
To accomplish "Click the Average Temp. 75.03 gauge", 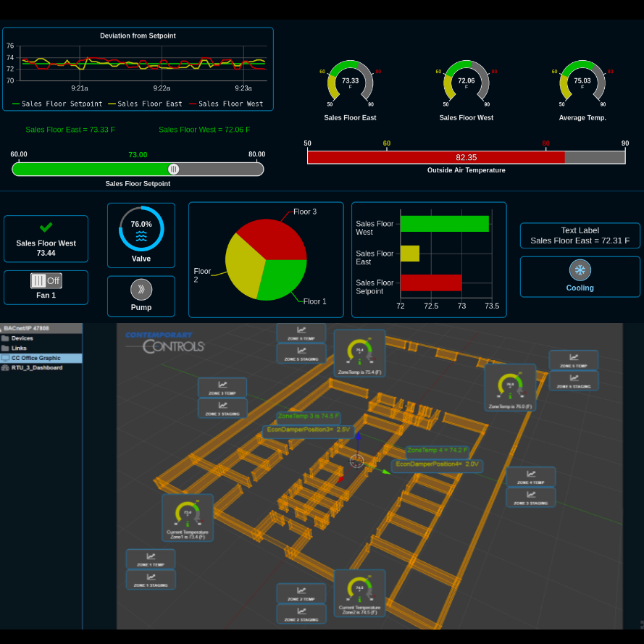I will [x=582, y=82].
